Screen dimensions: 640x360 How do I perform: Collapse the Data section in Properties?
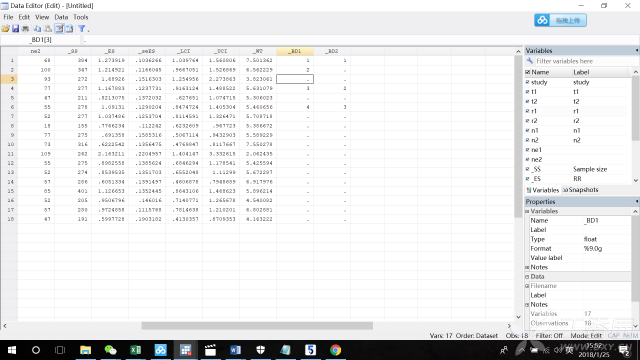(x=527, y=277)
